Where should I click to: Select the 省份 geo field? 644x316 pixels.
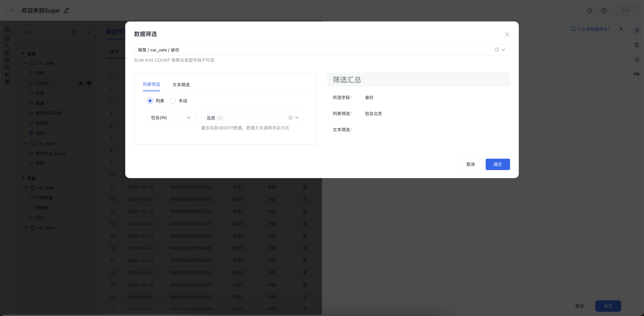pyautogui.click(x=40, y=133)
